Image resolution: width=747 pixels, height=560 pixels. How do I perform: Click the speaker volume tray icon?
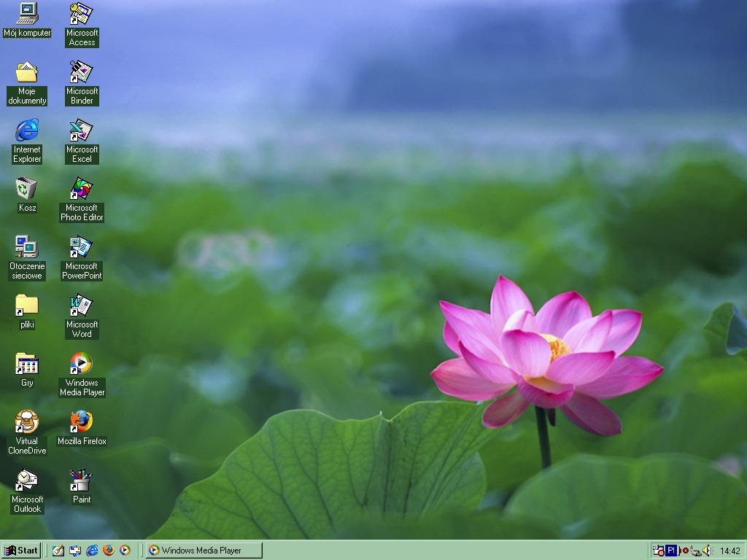click(706, 551)
